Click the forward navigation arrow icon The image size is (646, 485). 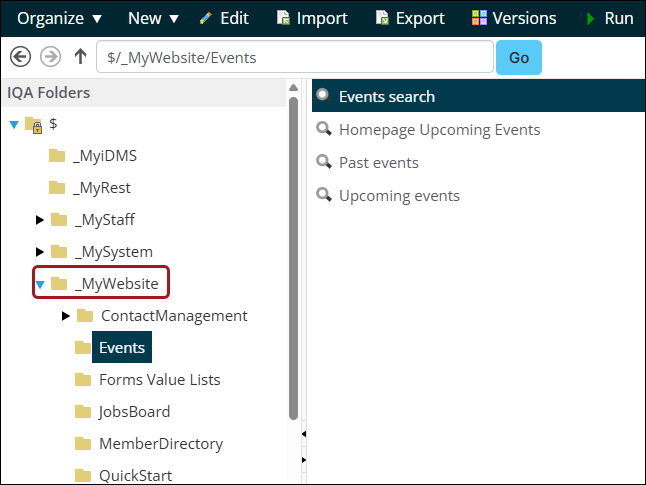(48, 57)
